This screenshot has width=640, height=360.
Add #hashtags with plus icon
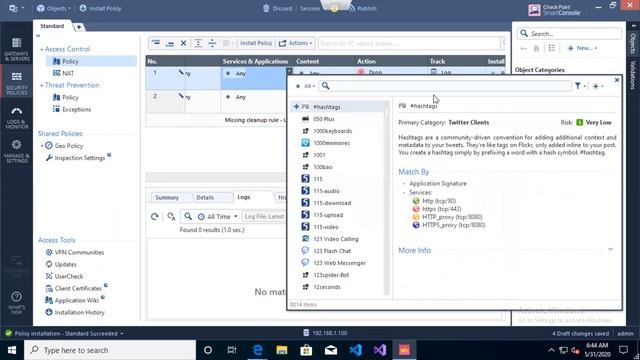pyautogui.click(x=296, y=107)
